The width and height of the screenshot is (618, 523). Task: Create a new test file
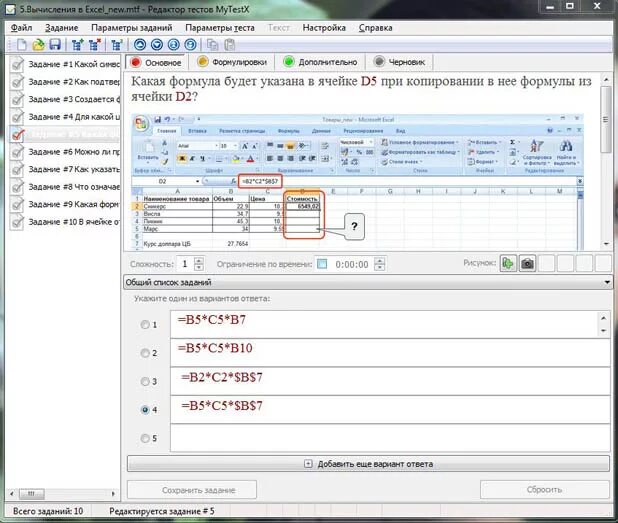click(x=22, y=45)
